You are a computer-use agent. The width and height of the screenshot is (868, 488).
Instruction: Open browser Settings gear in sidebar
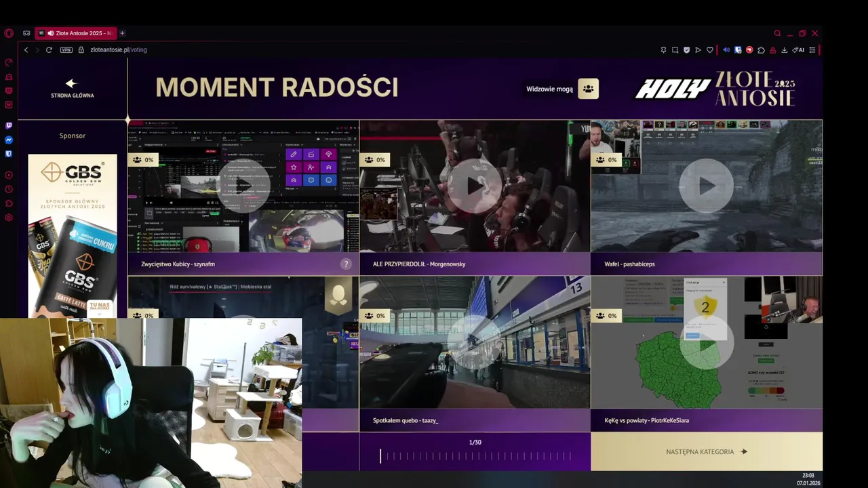tap(9, 218)
